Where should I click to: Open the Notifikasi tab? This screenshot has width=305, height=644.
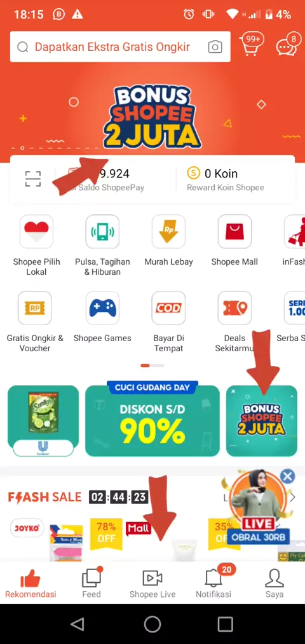click(x=213, y=582)
